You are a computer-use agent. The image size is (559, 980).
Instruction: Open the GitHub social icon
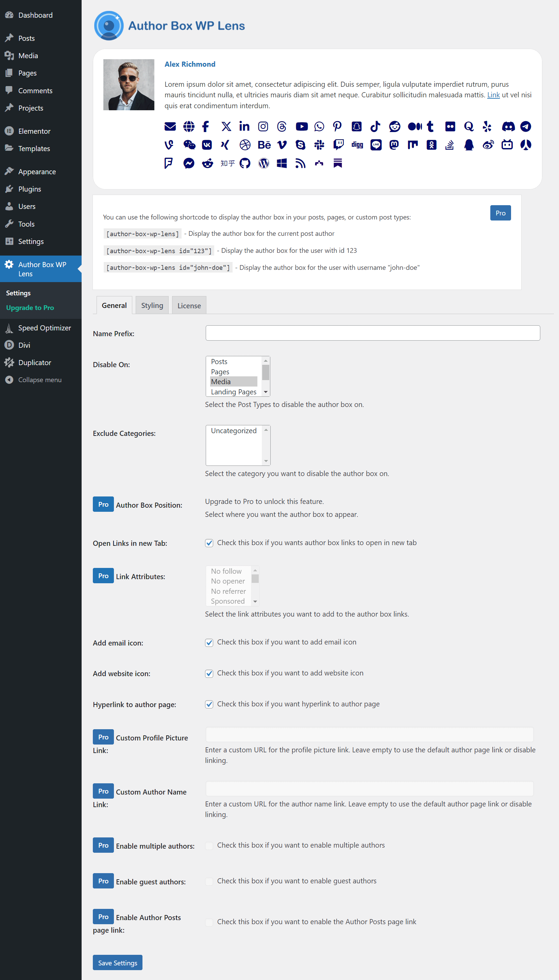click(x=245, y=163)
